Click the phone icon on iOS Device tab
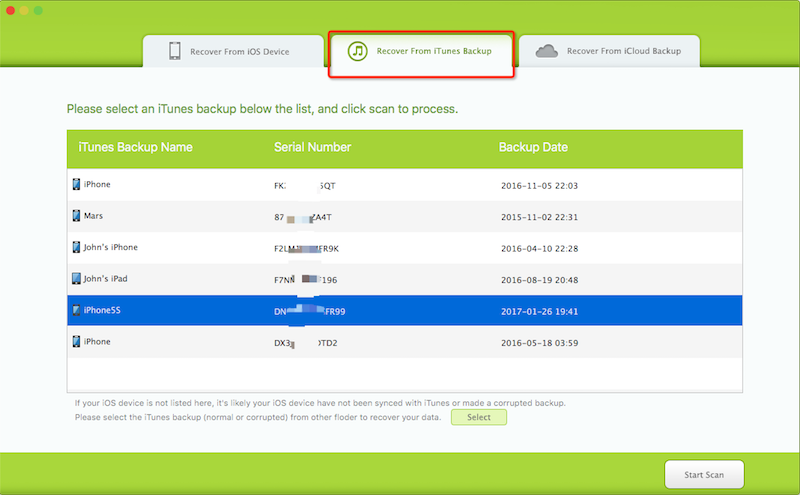This screenshot has height=495, width=800. point(174,51)
